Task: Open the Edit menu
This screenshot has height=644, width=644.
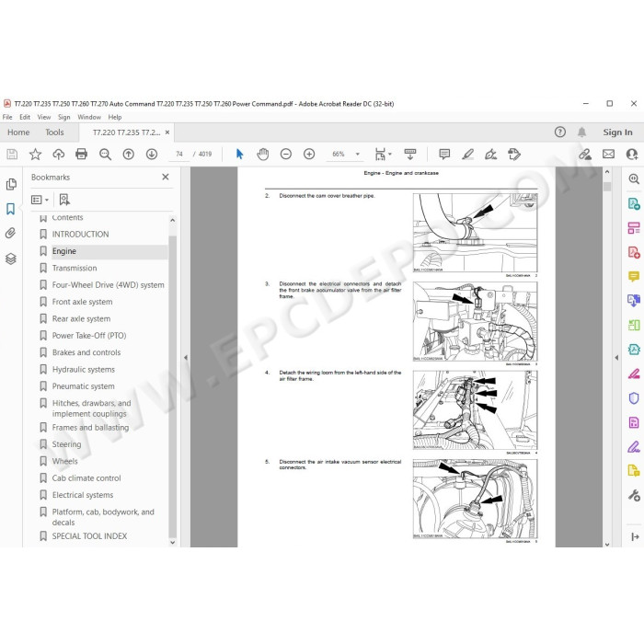Action: [x=25, y=117]
